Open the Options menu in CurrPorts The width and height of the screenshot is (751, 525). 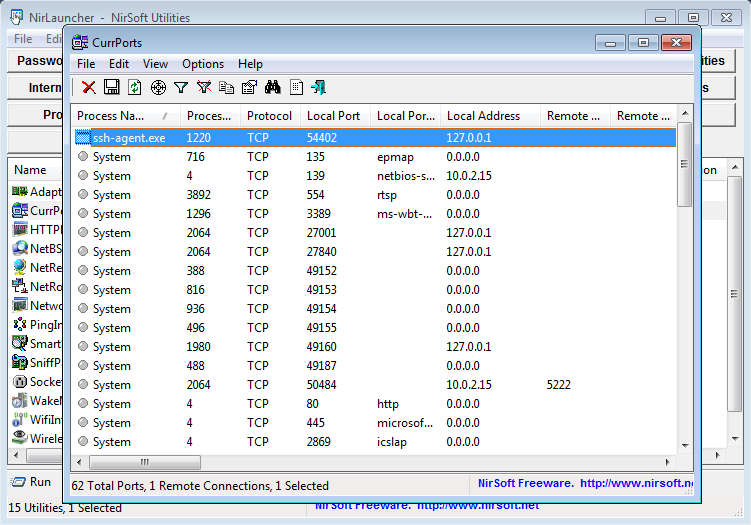pyautogui.click(x=203, y=64)
